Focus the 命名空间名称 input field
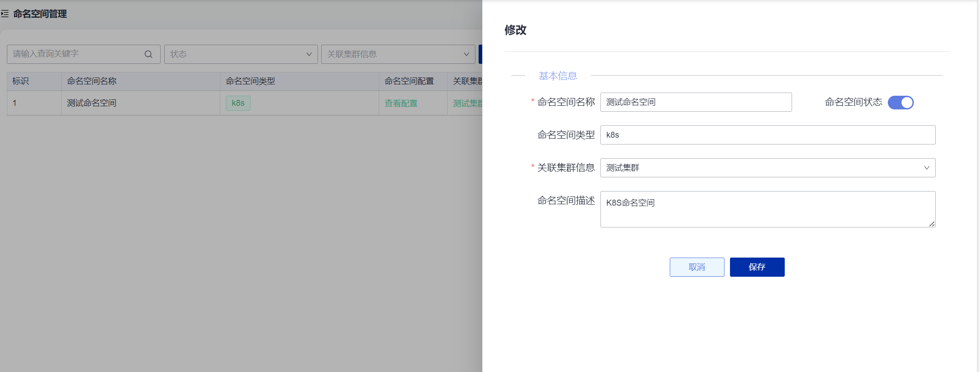Screen dimensions: 980x372 [x=696, y=102]
